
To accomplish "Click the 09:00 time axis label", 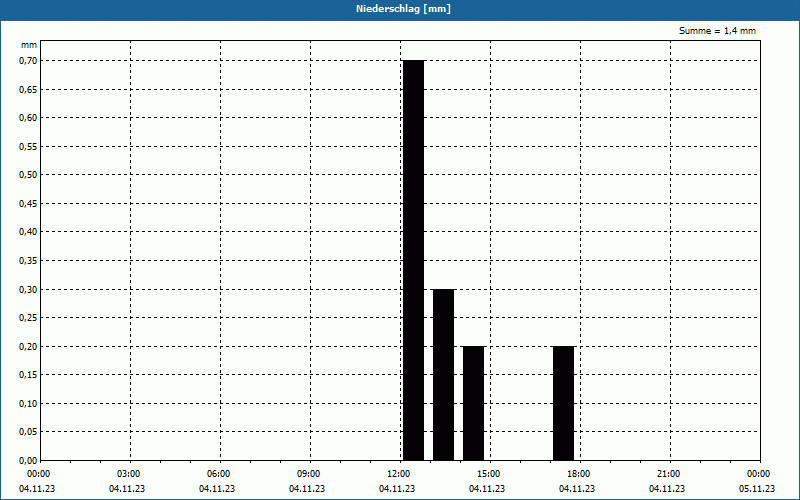I will tap(309, 474).
